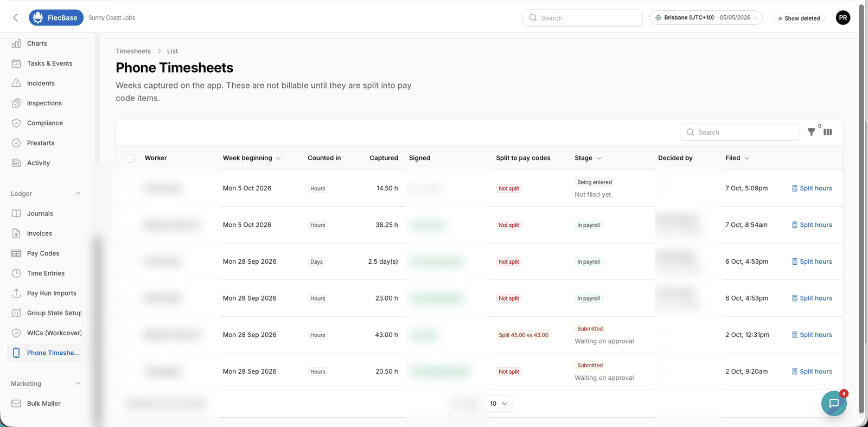Split hours for the 20.50 h row
The width and height of the screenshot is (868, 427).
pos(812,372)
